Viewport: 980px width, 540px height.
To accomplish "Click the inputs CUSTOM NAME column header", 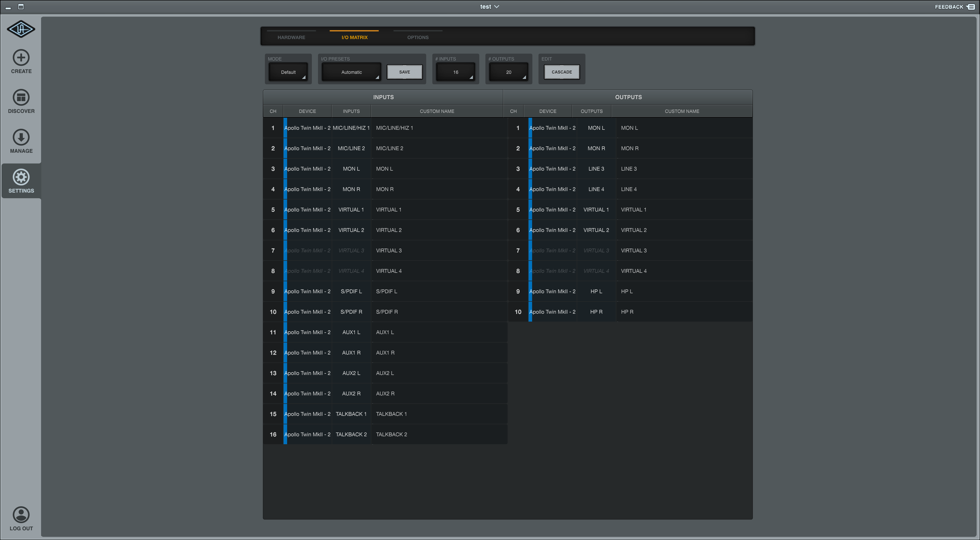I will pyautogui.click(x=437, y=111).
